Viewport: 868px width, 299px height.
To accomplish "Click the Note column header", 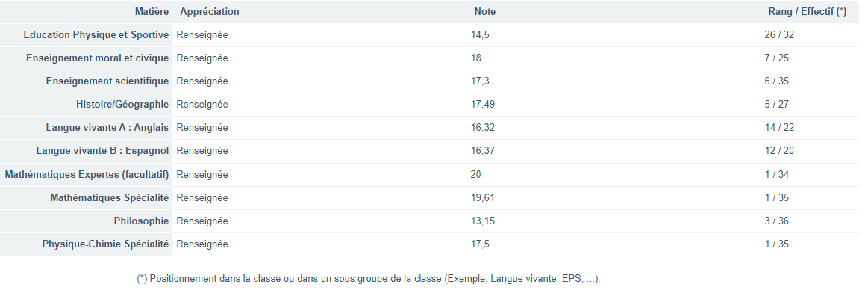I will pos(484,12).
